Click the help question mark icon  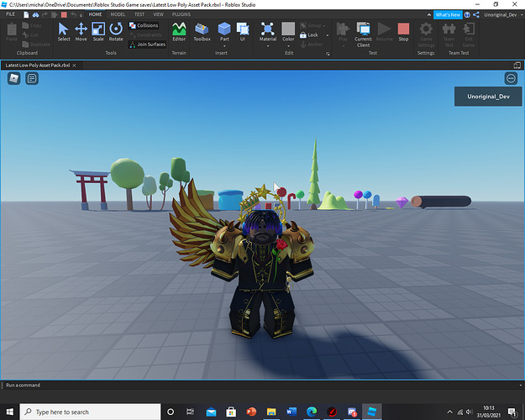tap(467, 15)
